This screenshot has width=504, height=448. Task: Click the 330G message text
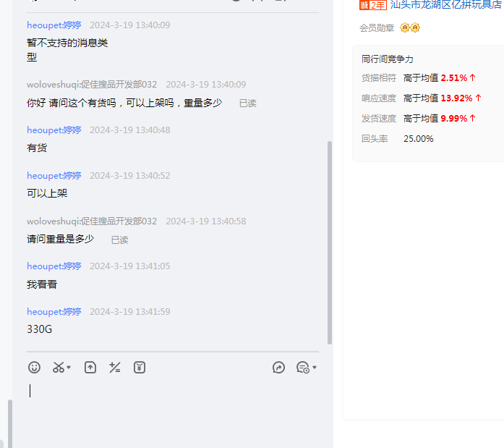[x=40, y=329]
